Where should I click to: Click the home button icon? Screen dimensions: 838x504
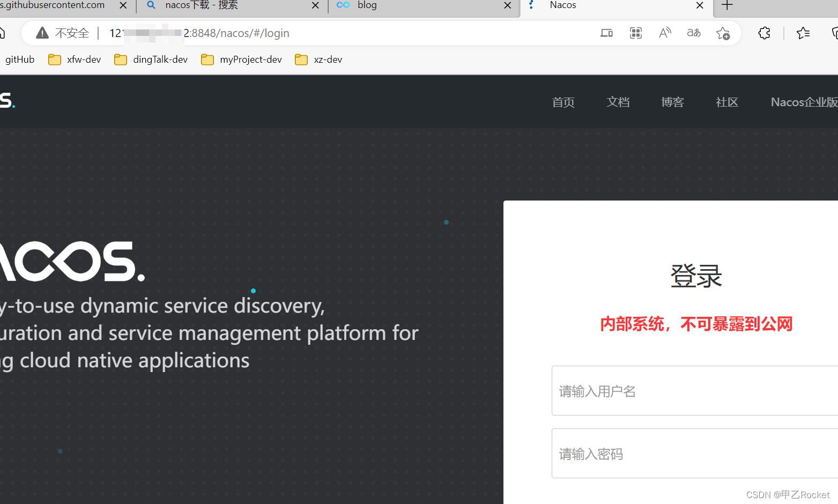[x=2, y=33]
